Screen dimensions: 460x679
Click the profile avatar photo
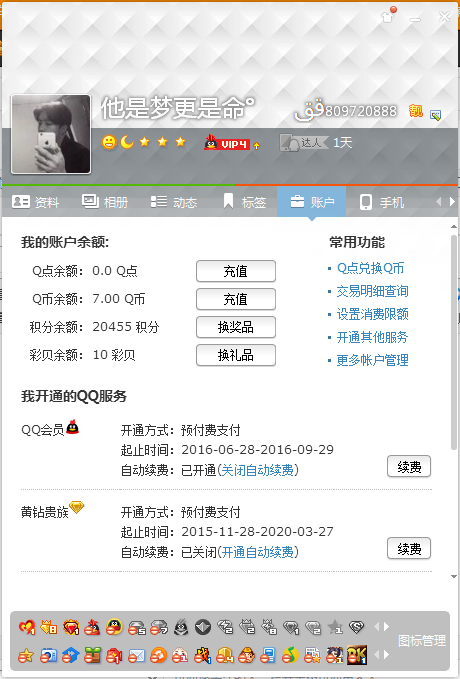point(51,134)
